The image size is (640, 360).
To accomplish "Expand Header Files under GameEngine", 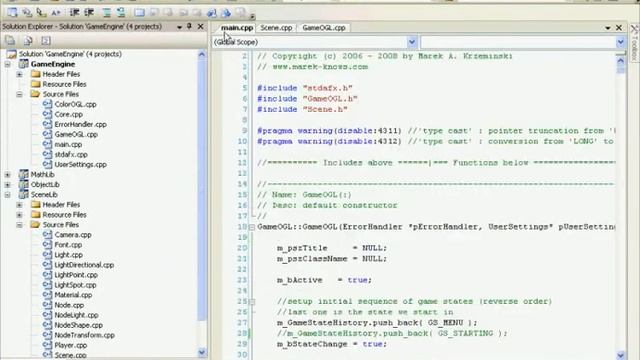I will 19,74.
